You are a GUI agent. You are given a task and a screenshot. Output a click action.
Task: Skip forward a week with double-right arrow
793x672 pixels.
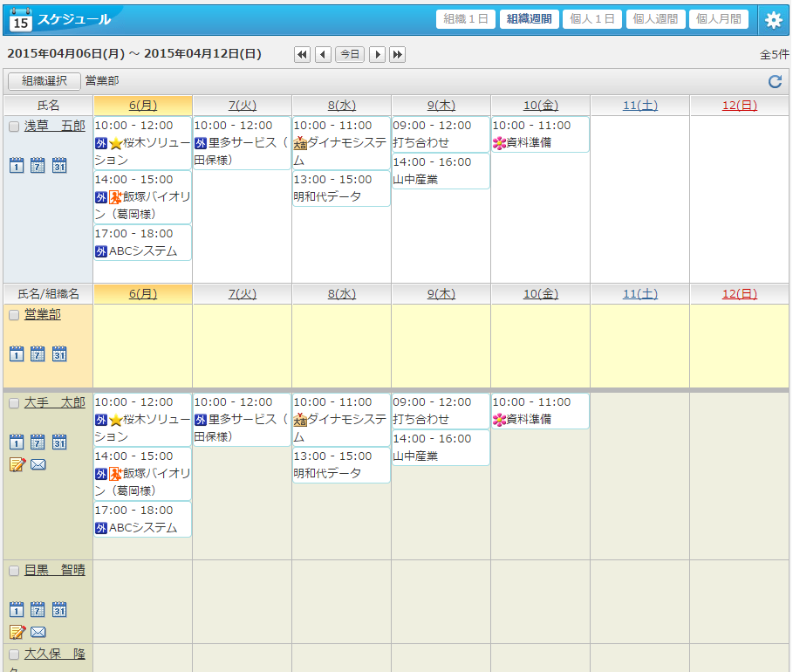pos(397,54)
